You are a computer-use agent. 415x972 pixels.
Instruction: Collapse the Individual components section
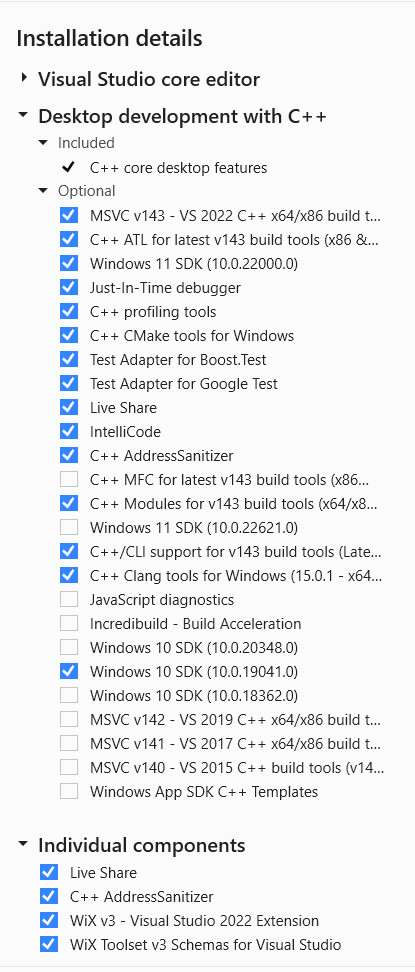pos(24,844)
